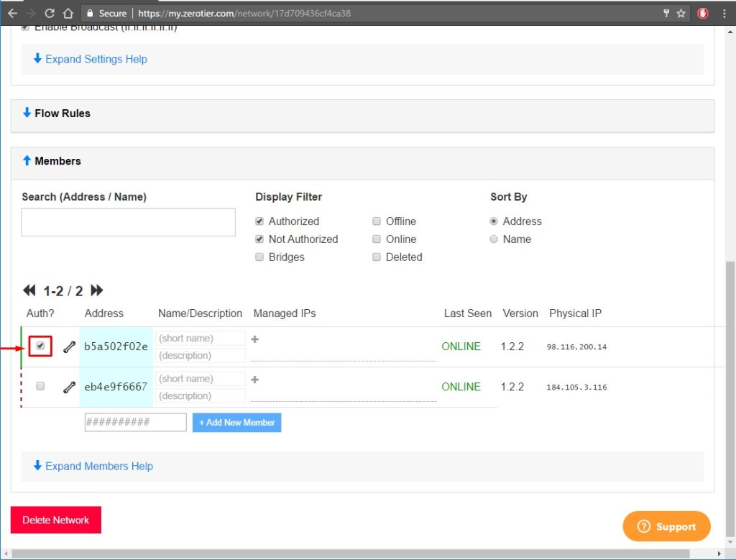The width and height of the screenshot is (736, 560).
Task: Bookmark this page with the star
Action: 680,12
